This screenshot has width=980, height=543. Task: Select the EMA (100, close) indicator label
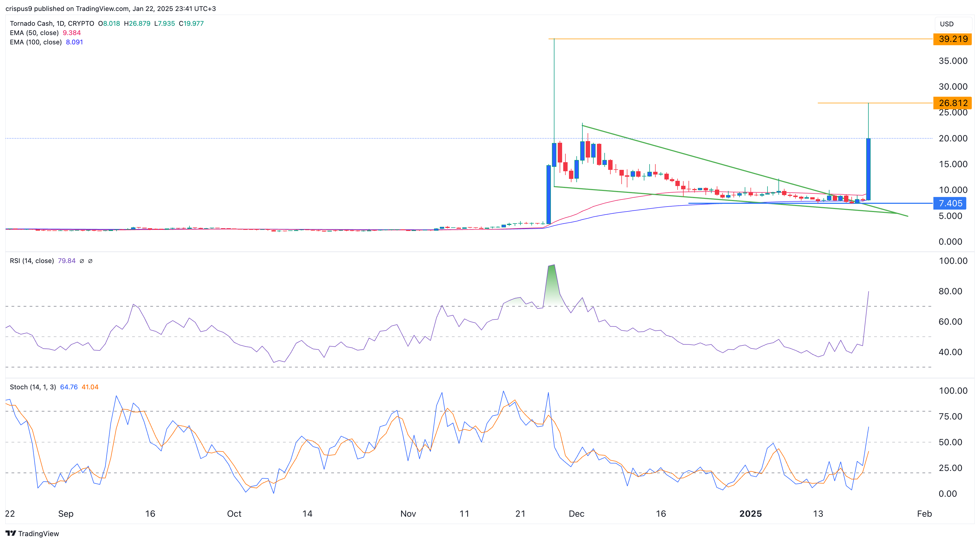36,42
